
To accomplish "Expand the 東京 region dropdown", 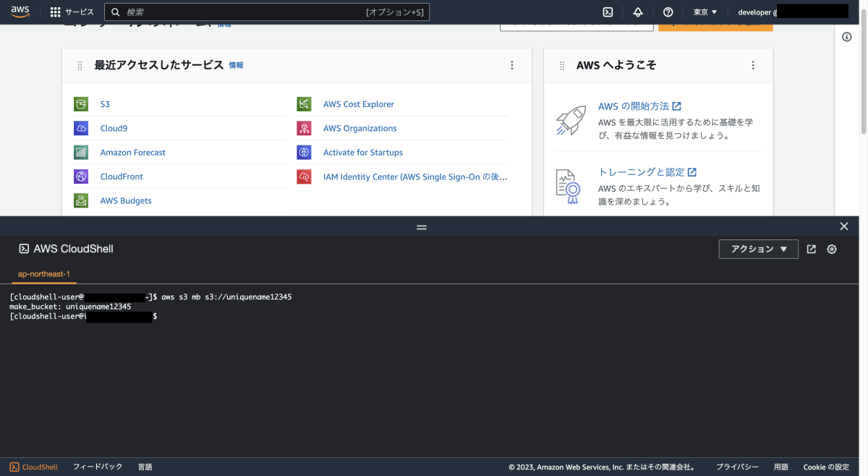I will [705, 12].
